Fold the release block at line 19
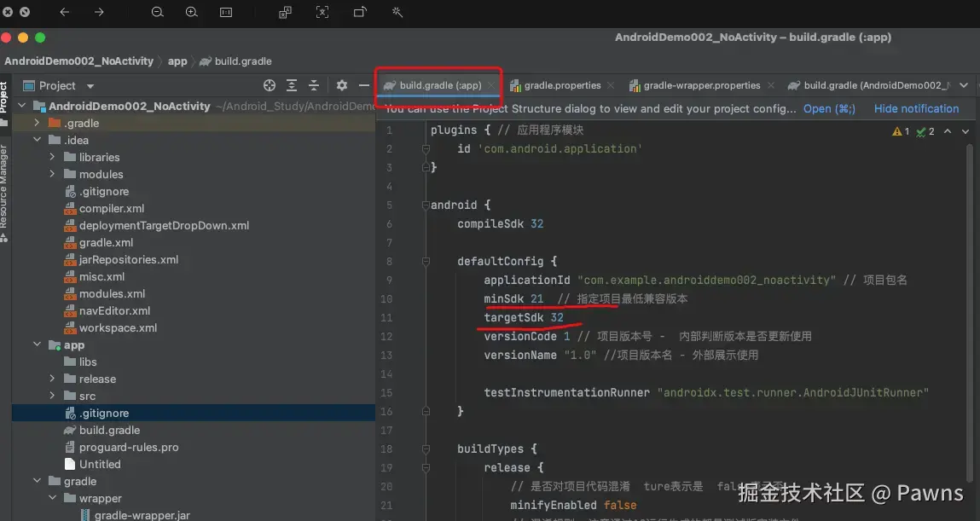Image resolution: width=980 pixels, height=521 pixels. [x=426, y=467]
